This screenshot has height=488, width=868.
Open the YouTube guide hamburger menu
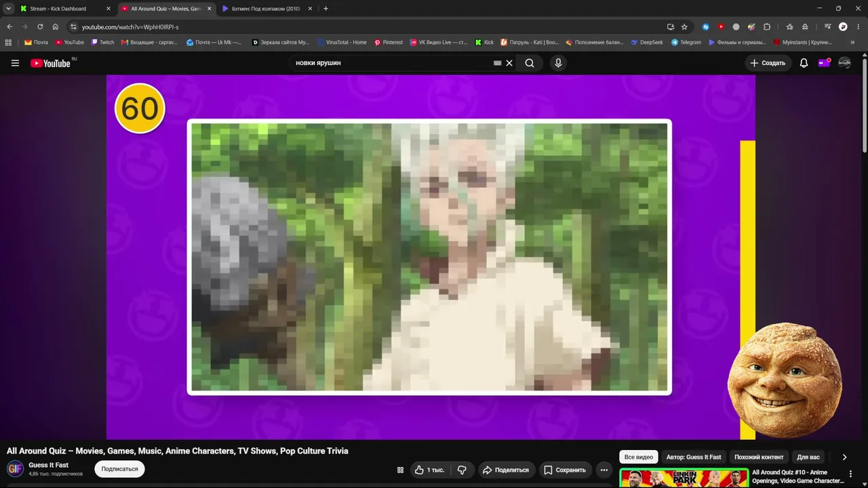[15, 63]
